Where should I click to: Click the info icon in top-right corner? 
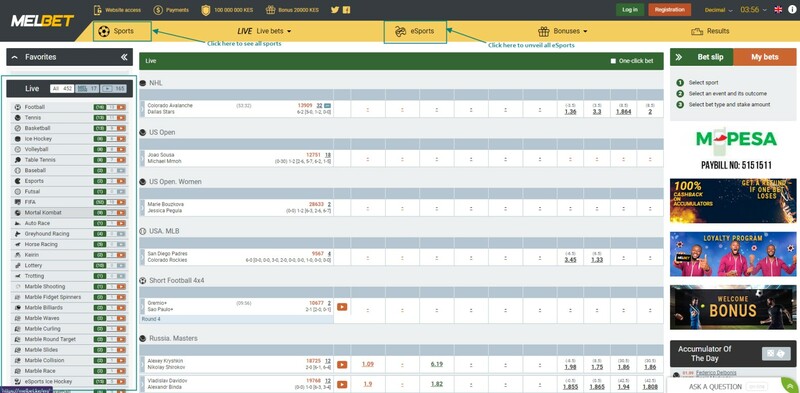point(792,10)
